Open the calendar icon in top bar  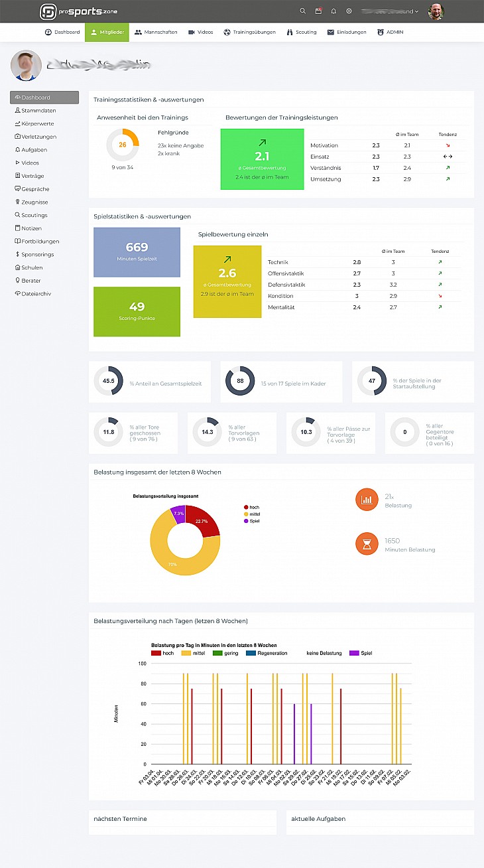318,11
